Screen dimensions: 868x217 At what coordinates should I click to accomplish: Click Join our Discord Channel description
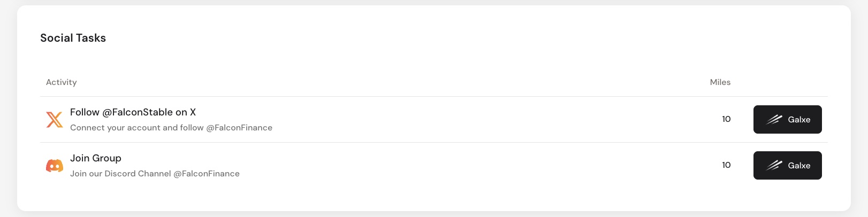click(x=155, y=174)
